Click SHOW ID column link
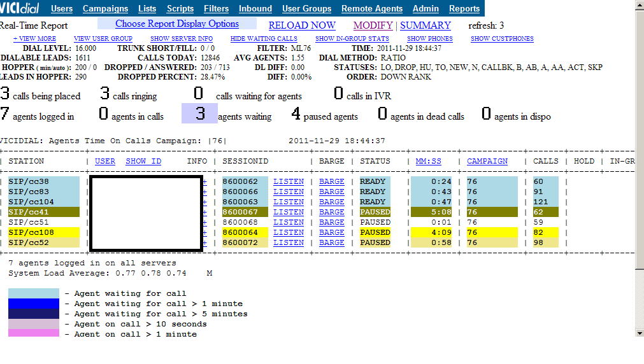This screenshot has height=364, width=644. coord(143,161)
